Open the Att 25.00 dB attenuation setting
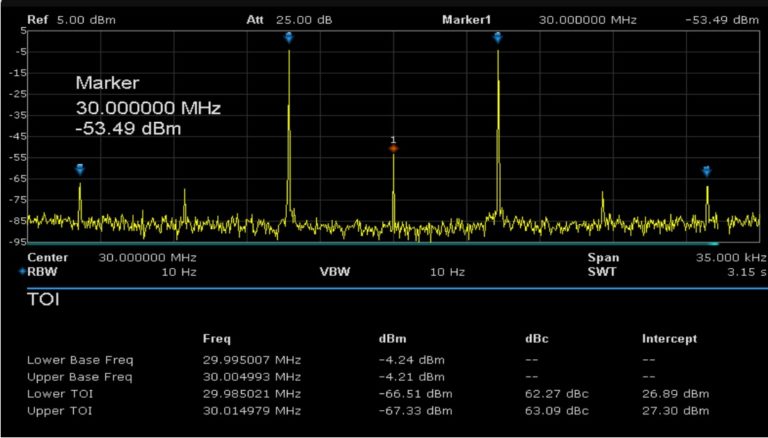768x438 pixels. 289,19
